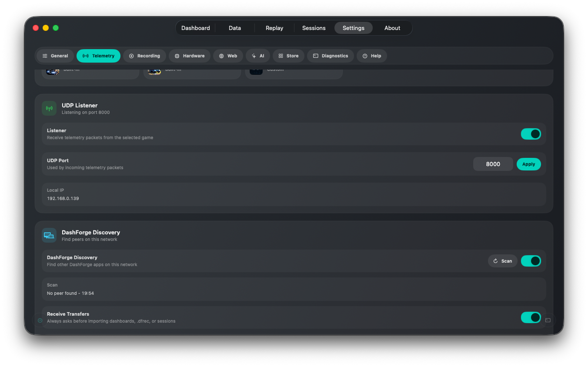This screenshot has height=367, width=588.
Task: Toggle the Receive Transfers switch
Action: tap(531, 317)
